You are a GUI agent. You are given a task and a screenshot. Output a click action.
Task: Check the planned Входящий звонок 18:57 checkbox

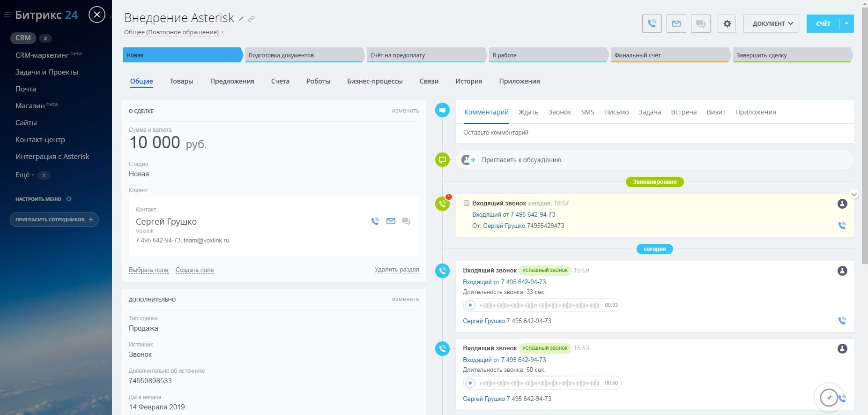click(466, 203)
